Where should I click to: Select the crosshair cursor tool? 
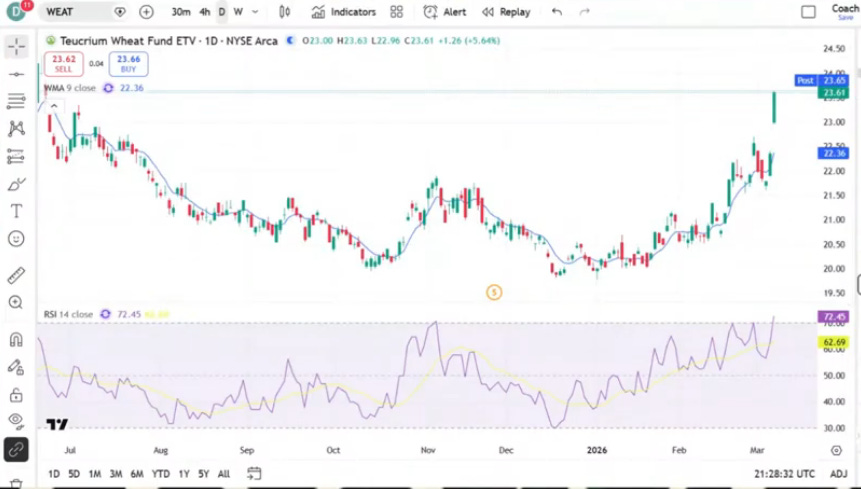point(16,47)
